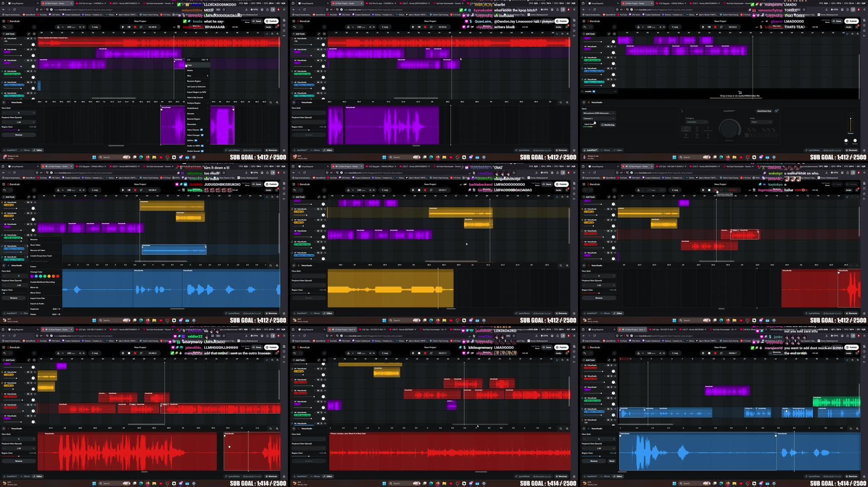868x487 pixels.
Task: Click the AutoDetect Key button
Action: point(764,111)
